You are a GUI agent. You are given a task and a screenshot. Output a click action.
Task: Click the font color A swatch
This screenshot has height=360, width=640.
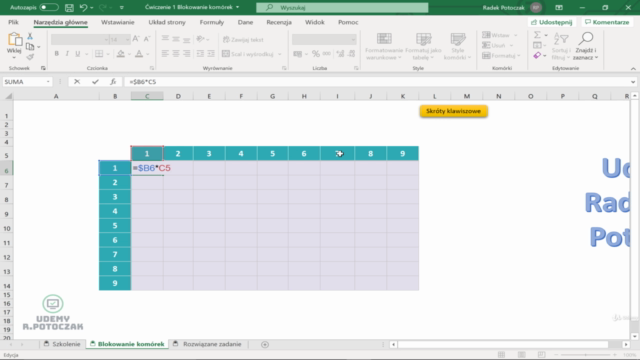139,54
